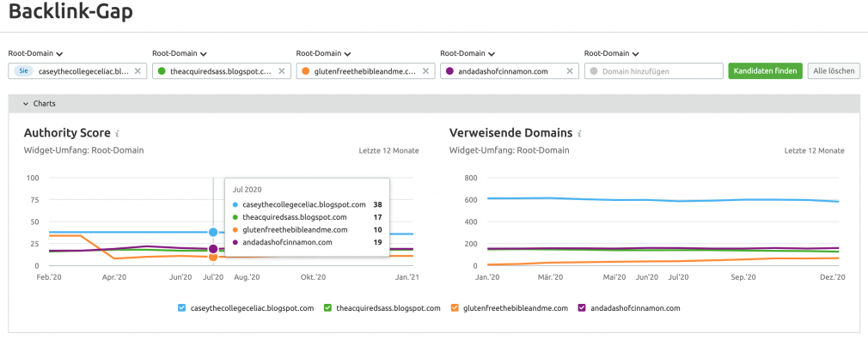
Task: Click the green dot in theacquiredsass field
Action: tap(162, 71)
